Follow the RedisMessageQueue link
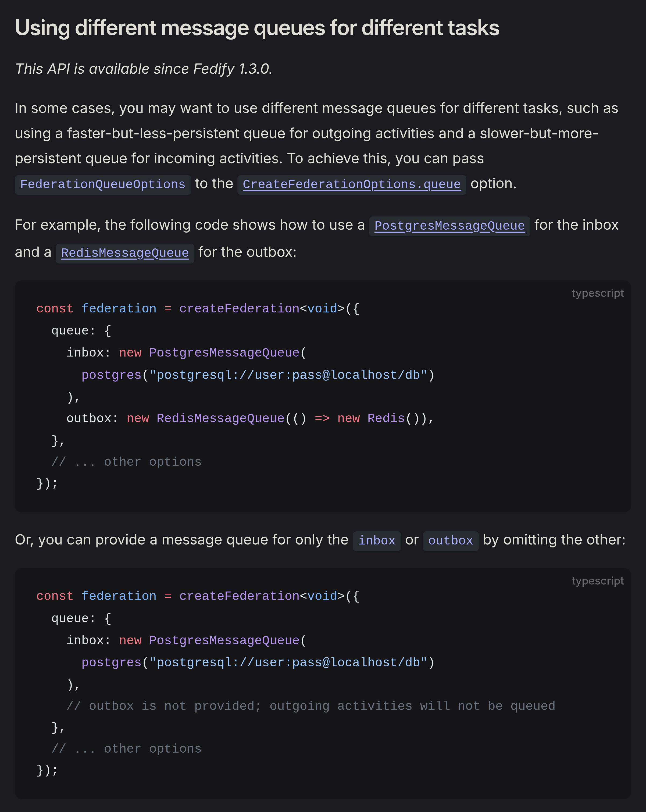The image size is (646, 812). point(125,253)
